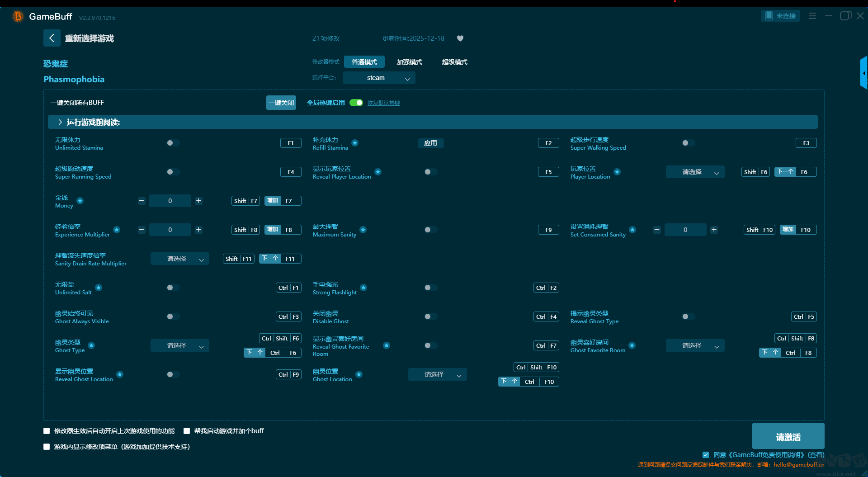Click the restore default hotkeys link
Screen dimensions: 868x477
pos(383,103)
